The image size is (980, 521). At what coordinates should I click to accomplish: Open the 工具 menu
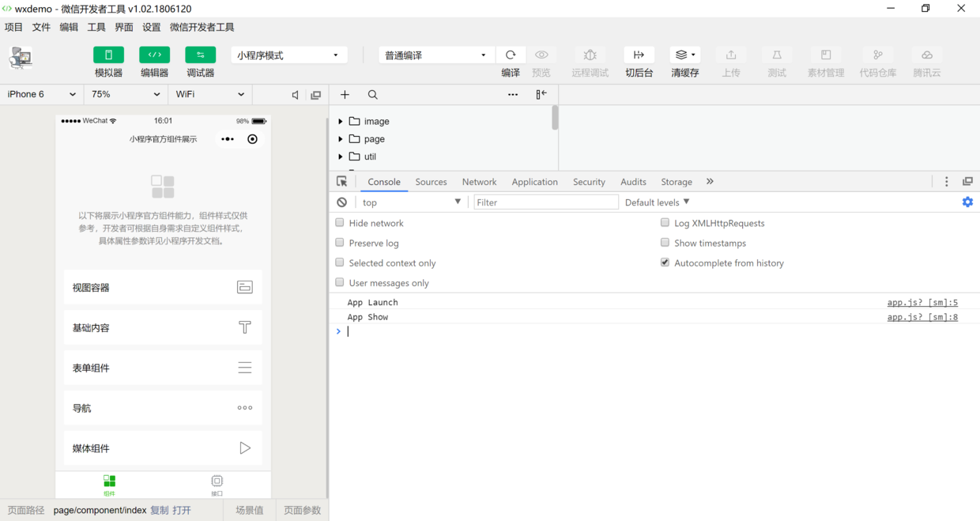point(96,27)
